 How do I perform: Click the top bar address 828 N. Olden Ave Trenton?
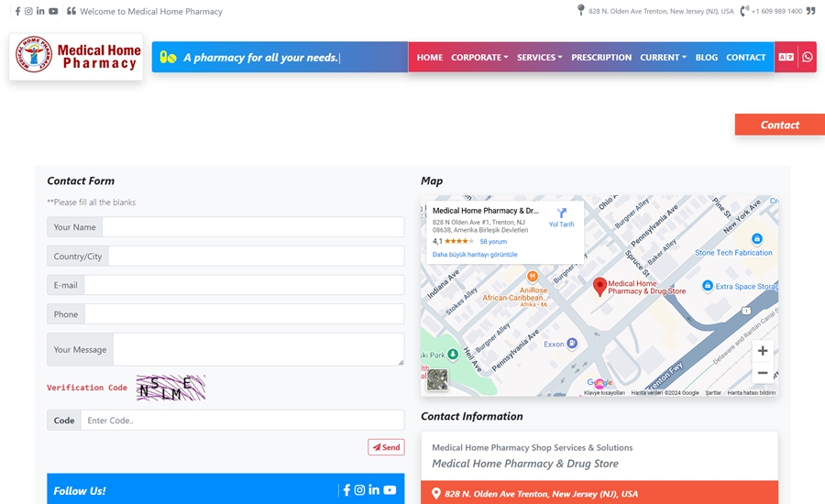tap(661, 11)
